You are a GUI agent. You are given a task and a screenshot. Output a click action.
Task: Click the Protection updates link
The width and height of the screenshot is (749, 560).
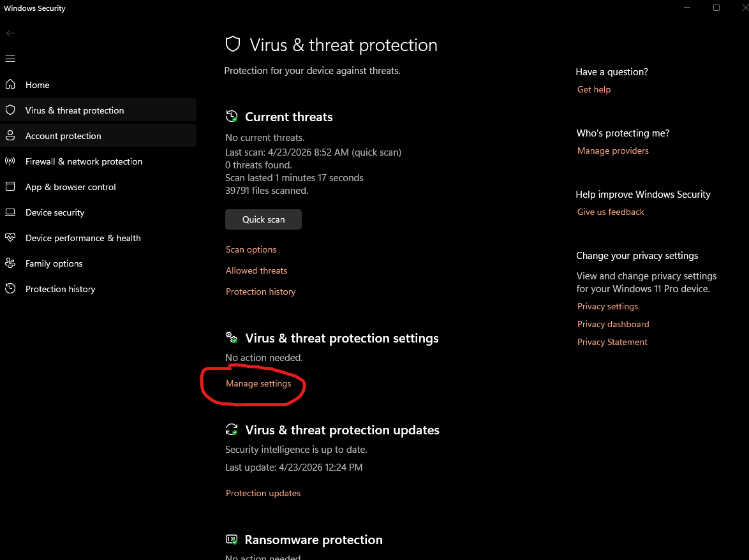263,493
